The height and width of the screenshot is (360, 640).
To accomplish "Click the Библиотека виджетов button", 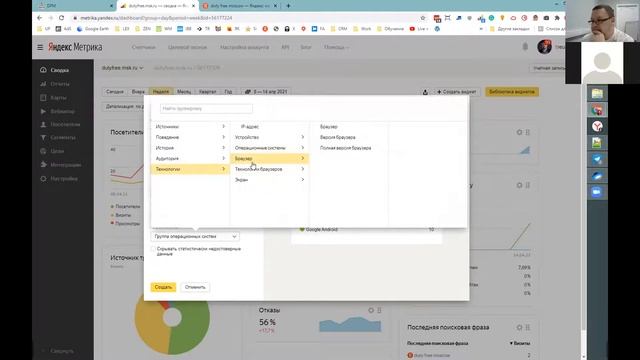I will point(511,92).
